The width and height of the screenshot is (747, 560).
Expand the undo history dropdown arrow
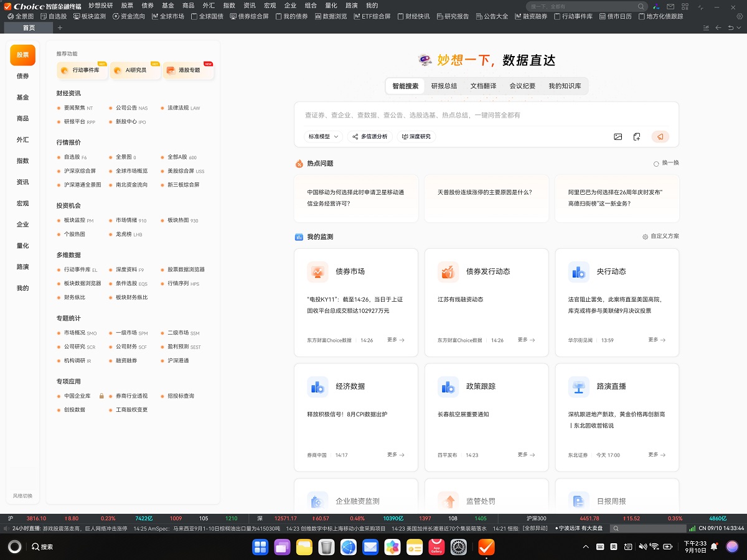coord(739,28)
